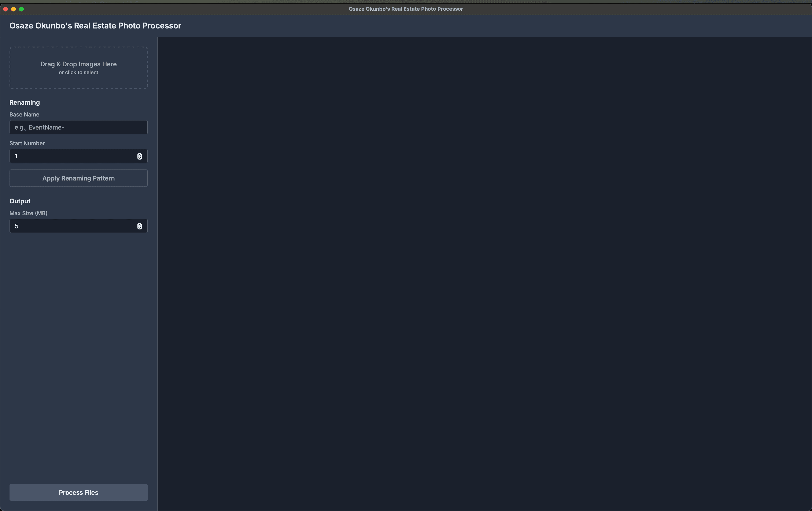Focus the Base Name input field
This screenshot has height=511, width=812.
point(78,127)
